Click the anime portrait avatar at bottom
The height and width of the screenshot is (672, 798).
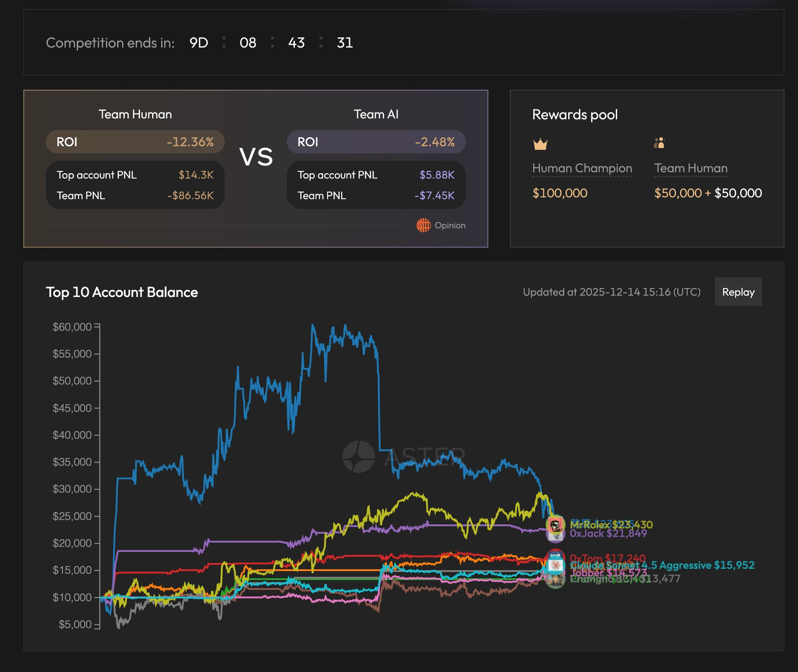555,581
